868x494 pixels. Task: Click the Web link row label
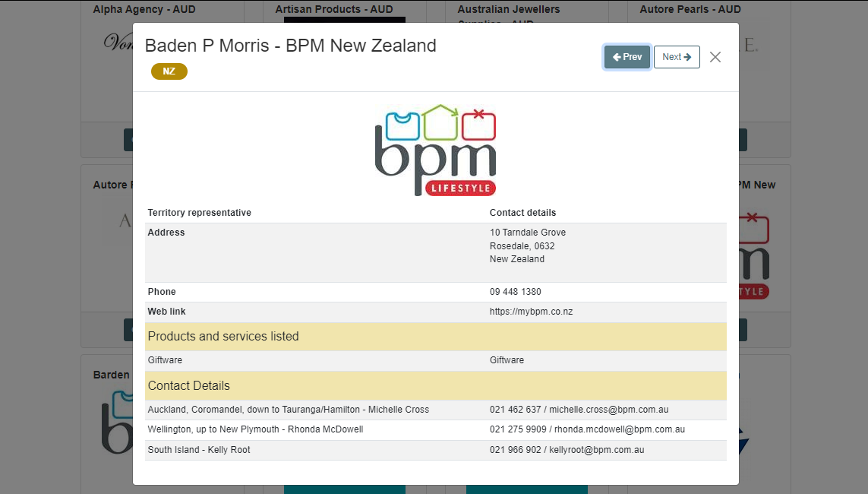pyautogui.click(x=166, y=312)
